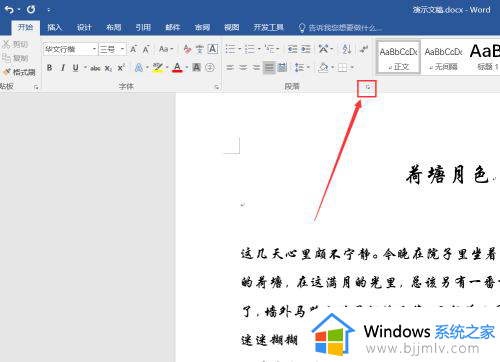Undo the last action
Image resolution: width=500 pixels, height=362 pixels.
(x=9, y=10)
